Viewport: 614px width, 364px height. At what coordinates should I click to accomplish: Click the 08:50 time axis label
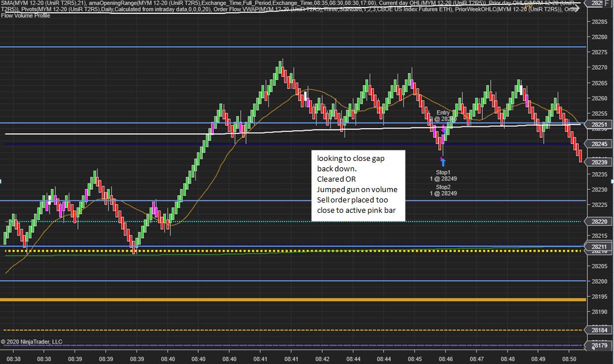570,359
